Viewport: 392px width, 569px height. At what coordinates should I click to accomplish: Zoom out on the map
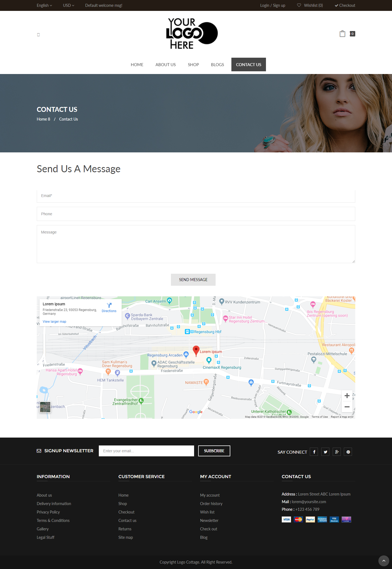point(347,407)
